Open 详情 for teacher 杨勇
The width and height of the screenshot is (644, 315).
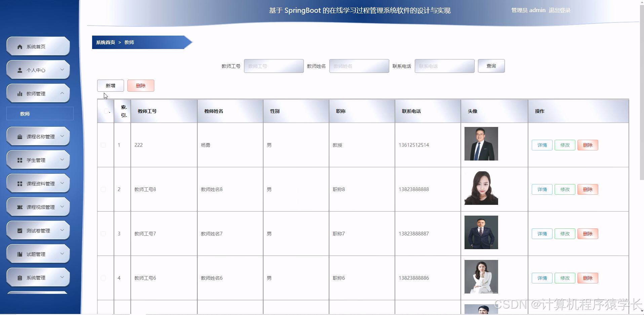click(x=542, y=145)
